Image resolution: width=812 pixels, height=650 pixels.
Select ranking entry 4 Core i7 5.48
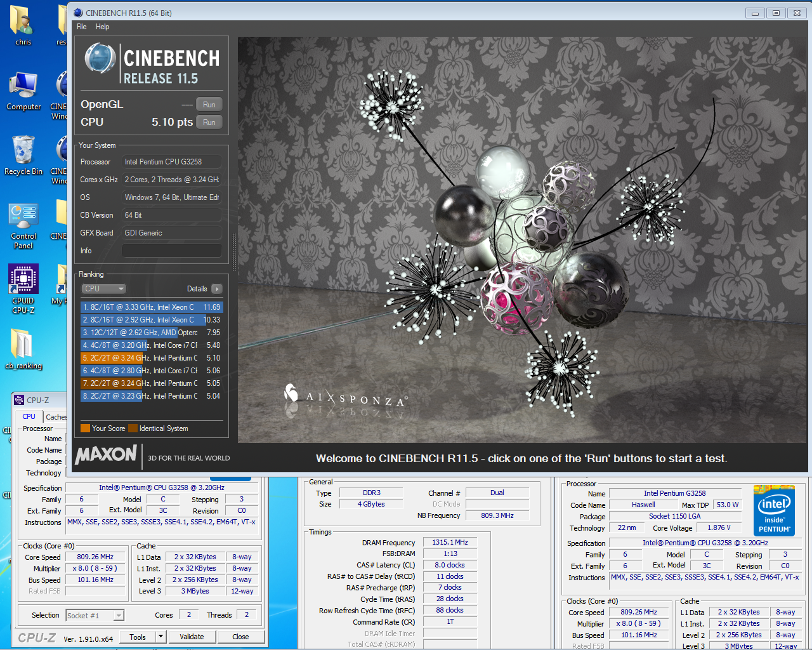[152, 345]
